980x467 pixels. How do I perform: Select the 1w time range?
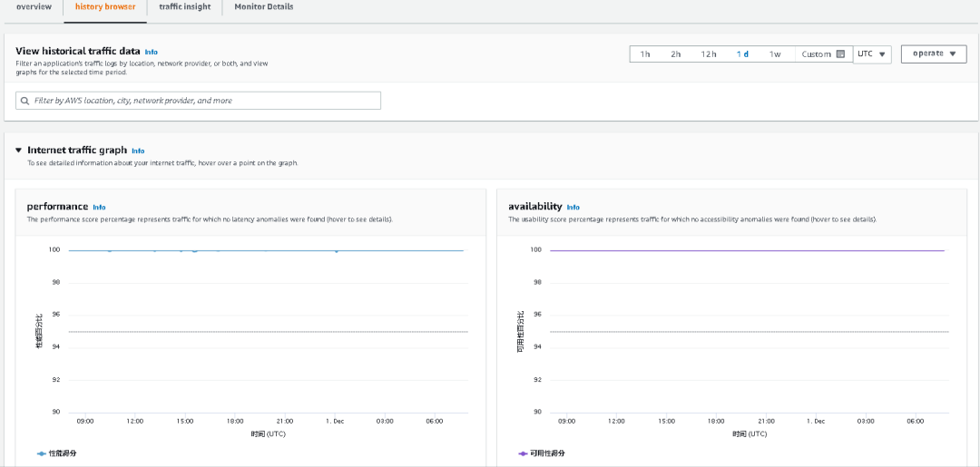775,54
